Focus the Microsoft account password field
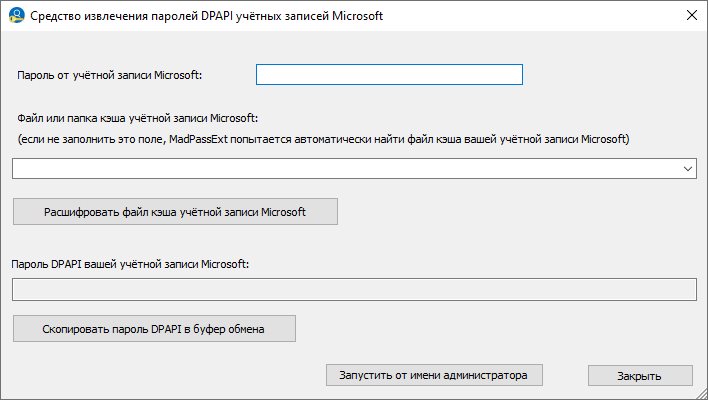708x400 pixels. pyautogui.click(x=389, y=75)
